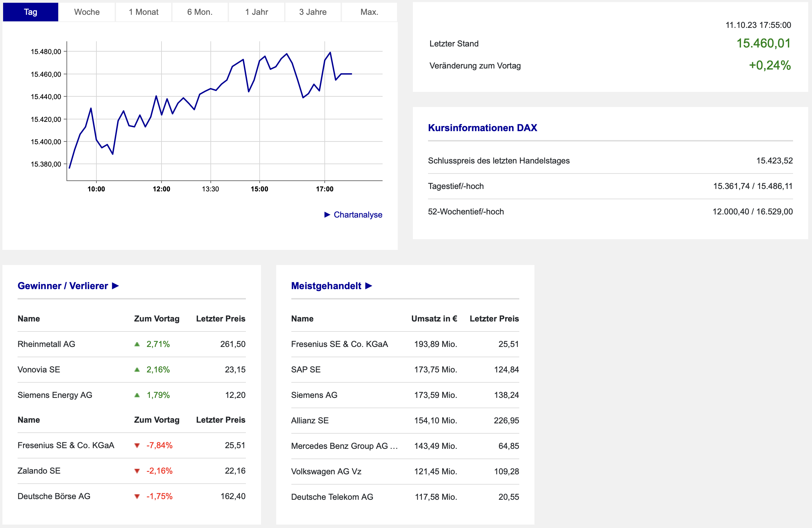Open the Gewinner / Verlierer heading link
Image resolution: width=812 pixels, height=528 pixels.
click(63, 286)
